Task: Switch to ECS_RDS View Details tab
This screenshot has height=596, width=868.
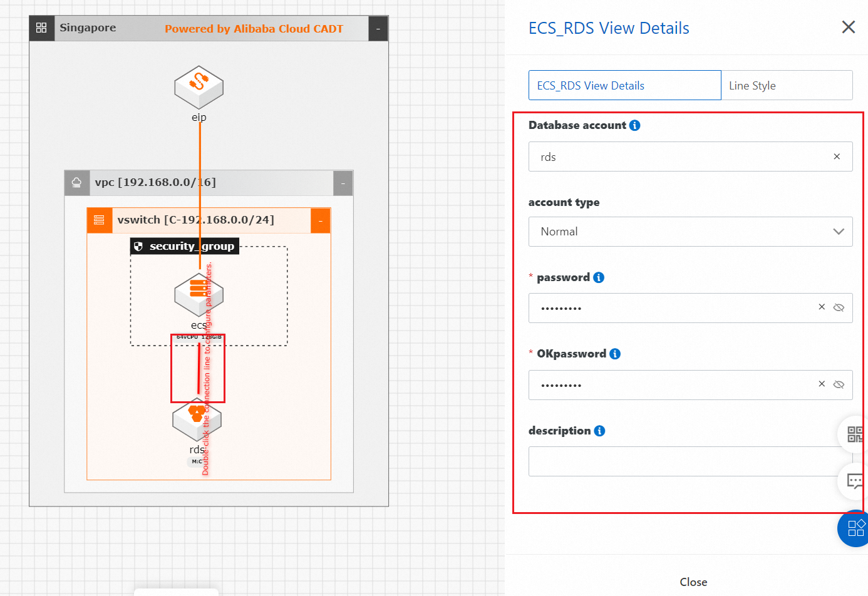Action: tap(624, 85)
